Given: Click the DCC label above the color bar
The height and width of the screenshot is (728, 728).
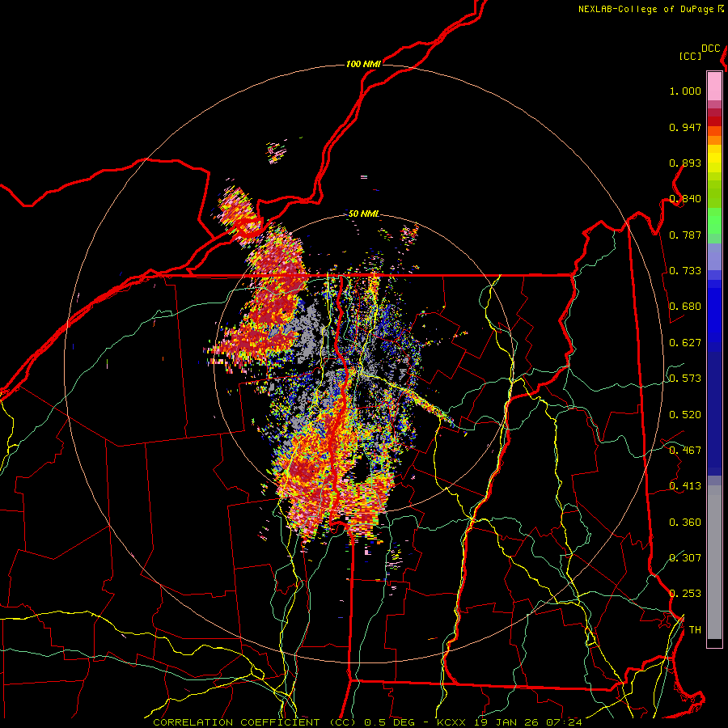Looking at the screenshot, I should tap(710, 49).
